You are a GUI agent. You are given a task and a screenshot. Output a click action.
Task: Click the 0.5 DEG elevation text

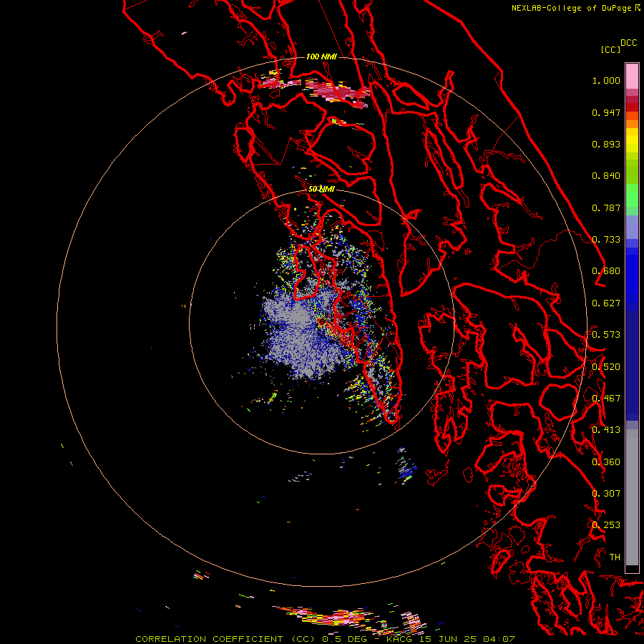click(x=344, y=639)
